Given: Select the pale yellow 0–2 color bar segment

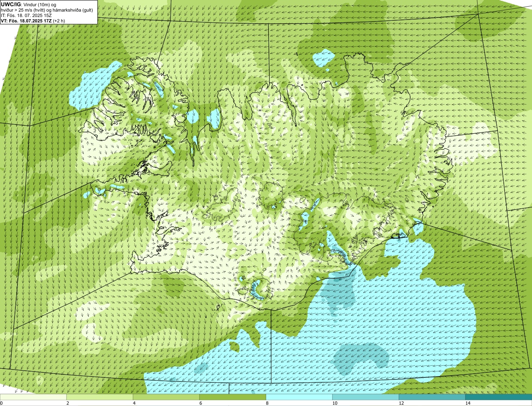Looking at the screenshot, I should 33,397.
